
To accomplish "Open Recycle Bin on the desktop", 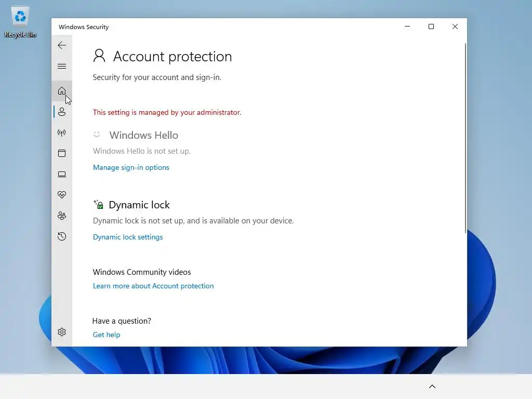I will coord(20,22).
